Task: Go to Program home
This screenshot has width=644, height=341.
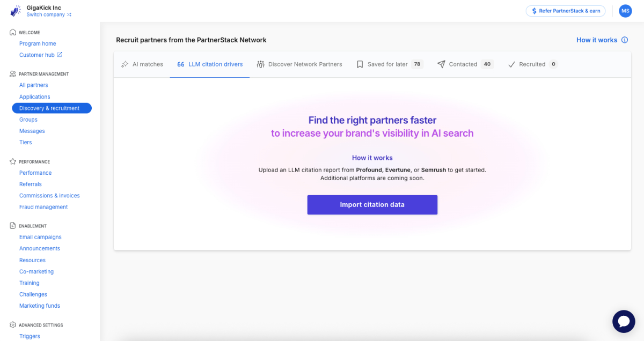Action: tap(38, 43)
